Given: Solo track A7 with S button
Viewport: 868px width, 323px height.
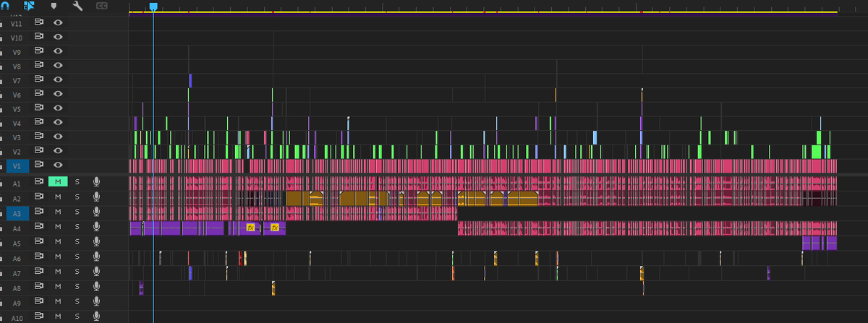Looking at the screenshot, I should pyautogui.click(x=77, y=272).
